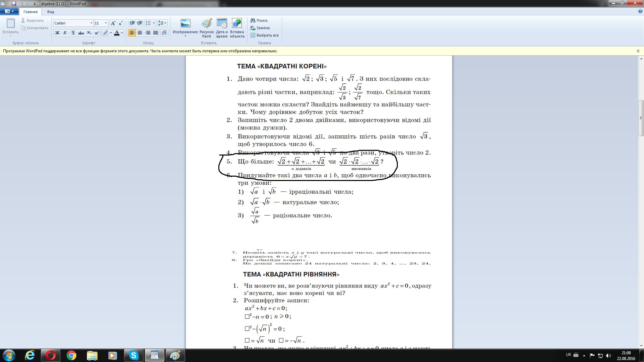This screenshot has width=644, height=362.
Task: Enable center text alignment
Action: coord(140,33)
